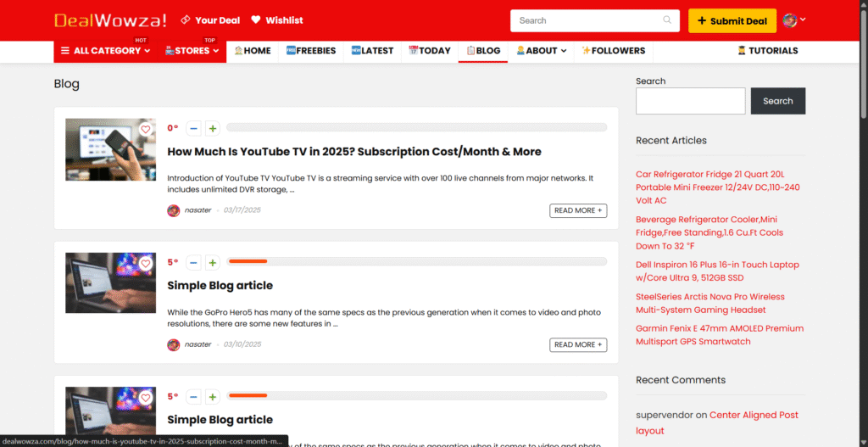Click nasater avatar under YouTube TV post
This screenshot has width=868, height=447.
tap(174, 210)
